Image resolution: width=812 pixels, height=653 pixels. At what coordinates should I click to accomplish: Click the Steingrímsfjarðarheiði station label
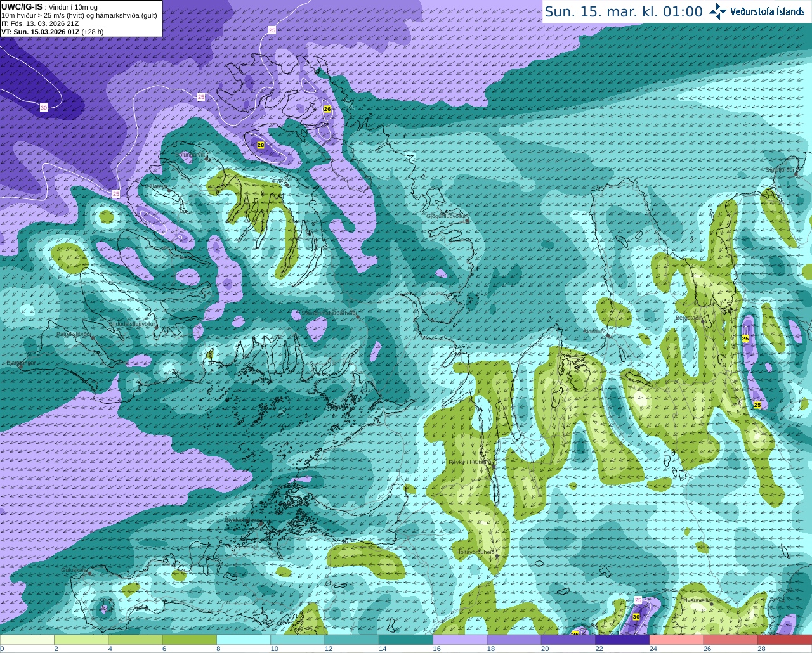[x=329, y=313]
